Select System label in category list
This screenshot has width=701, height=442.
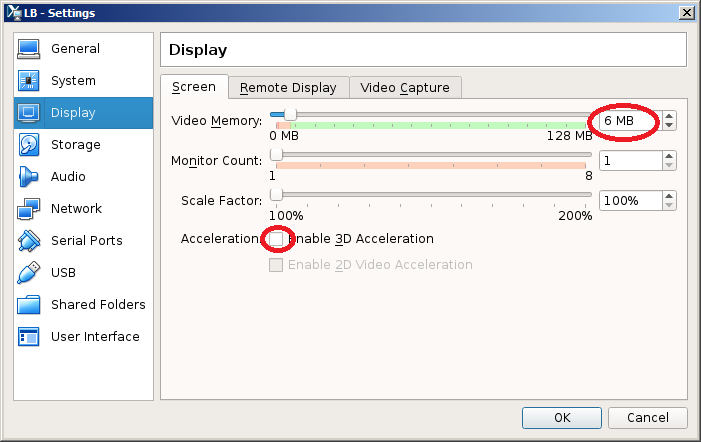pyautogui.click(x=73, y=81)
